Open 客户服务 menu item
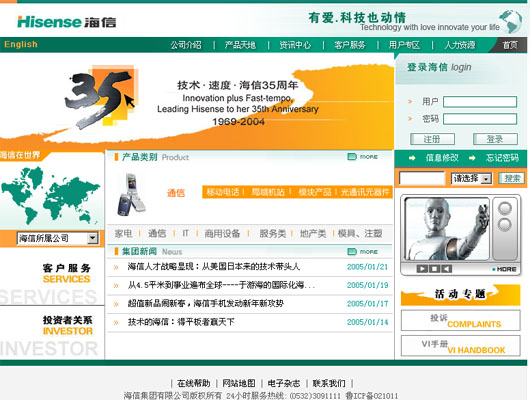This screenshot has height=400, width=530. click(x=350, y=45)
